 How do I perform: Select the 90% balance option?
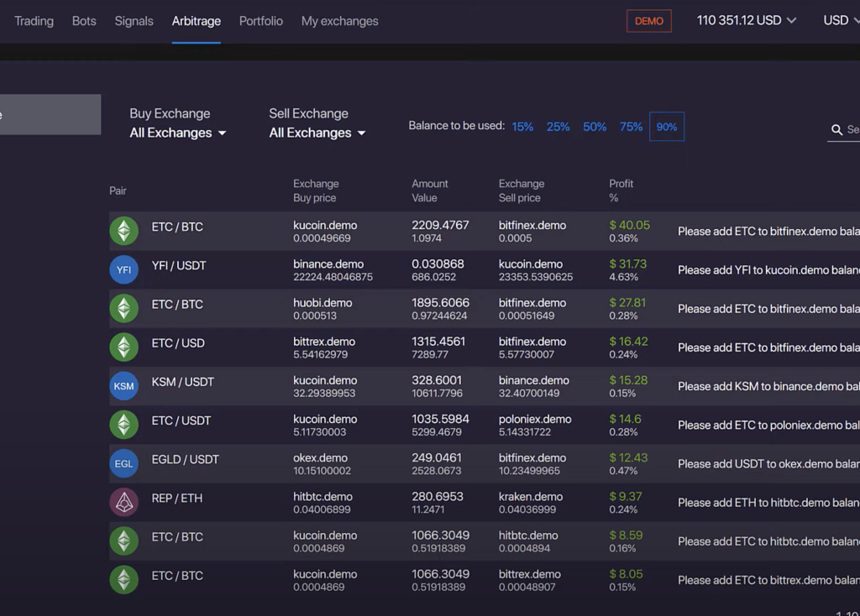[x=666, y=127]
